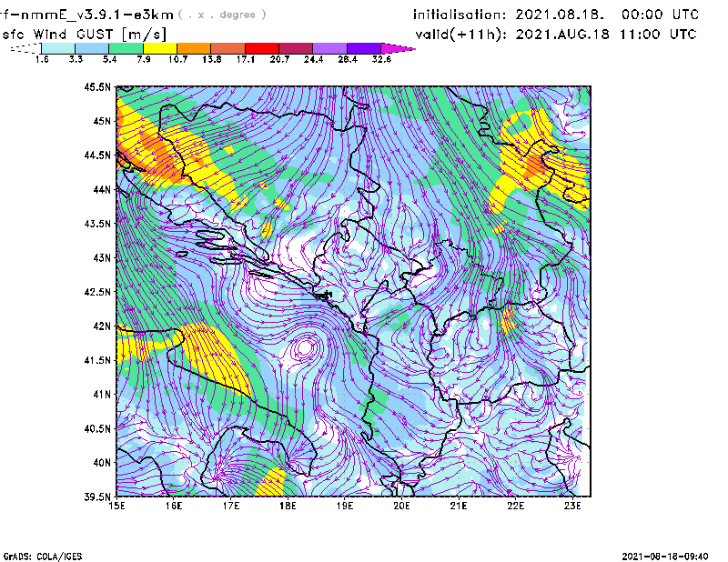Click the magenta arrow end of the legend
728x562 pixels.
click(398, 48)
